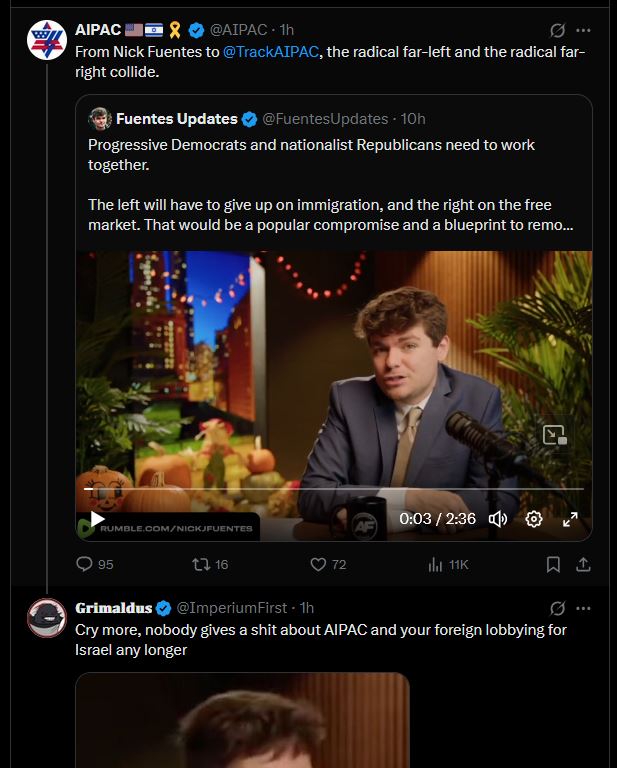Repost the AIPAC tweet
Image resolution: width=617 pixels, height=768 pixels.
200,565
